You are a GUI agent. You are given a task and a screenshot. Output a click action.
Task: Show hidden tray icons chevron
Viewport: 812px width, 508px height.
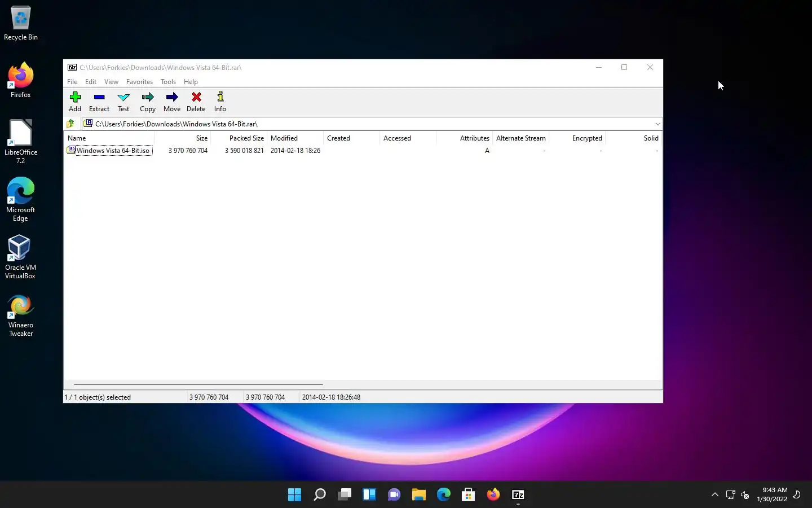(715, 494)
